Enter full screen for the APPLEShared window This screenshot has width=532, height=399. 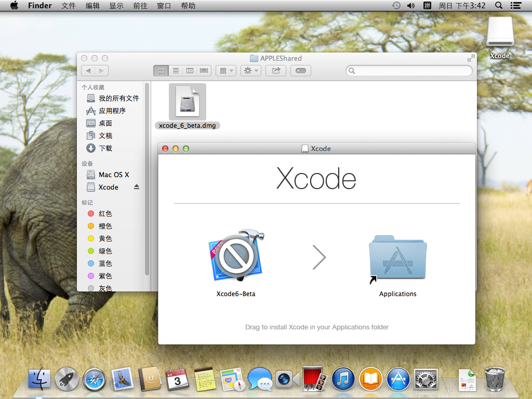[471, 58]
